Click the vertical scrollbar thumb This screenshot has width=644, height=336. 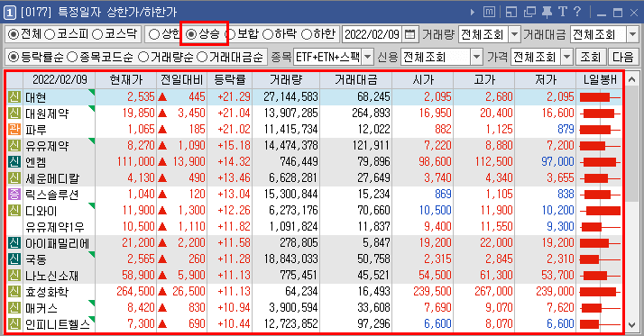point(631,143)
